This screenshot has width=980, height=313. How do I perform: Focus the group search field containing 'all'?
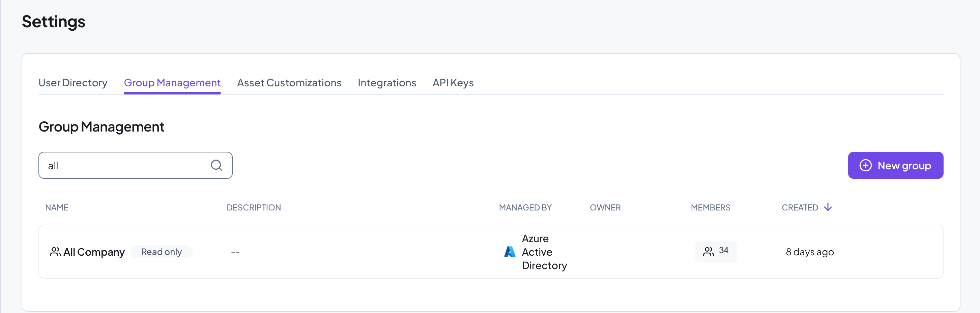[136, 165]
